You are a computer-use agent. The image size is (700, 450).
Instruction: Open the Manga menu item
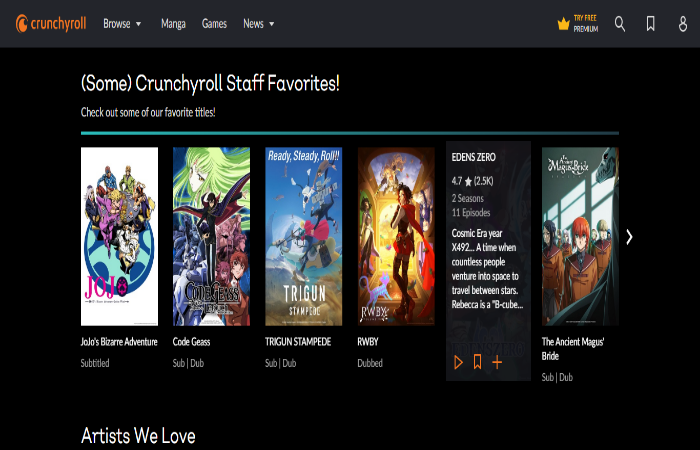point(173,24)
